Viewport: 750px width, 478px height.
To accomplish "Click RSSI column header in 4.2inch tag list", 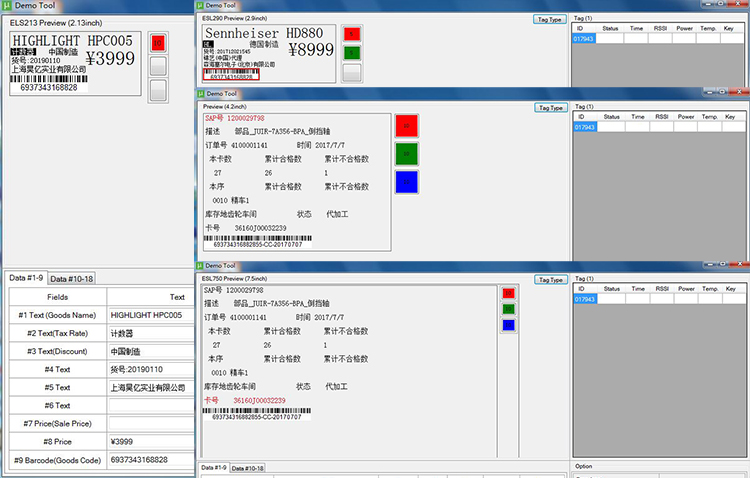I will click(661, 117).
